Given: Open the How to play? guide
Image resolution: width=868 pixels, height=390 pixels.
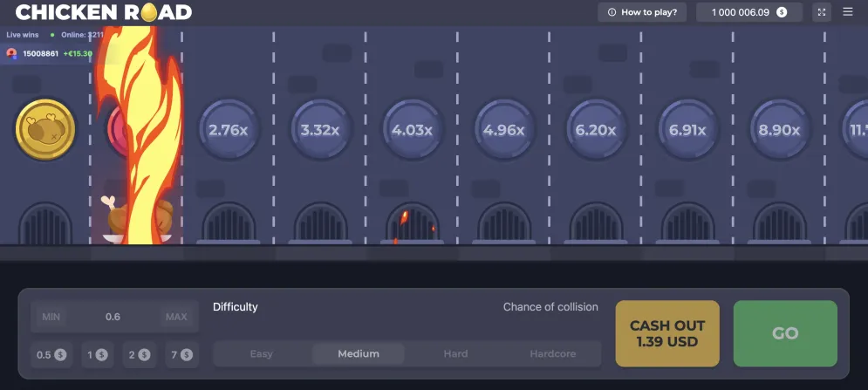Looking at the screenshot, I should pos(642,12).
